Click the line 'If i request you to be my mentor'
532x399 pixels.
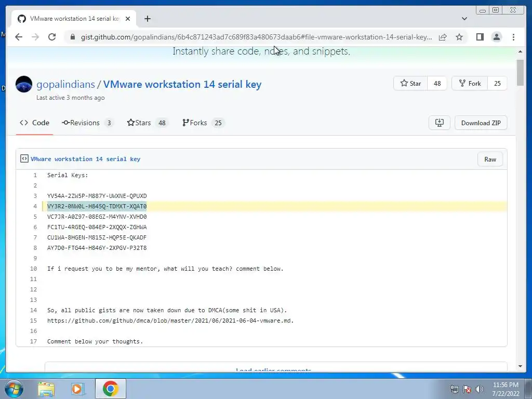[165, 269]
